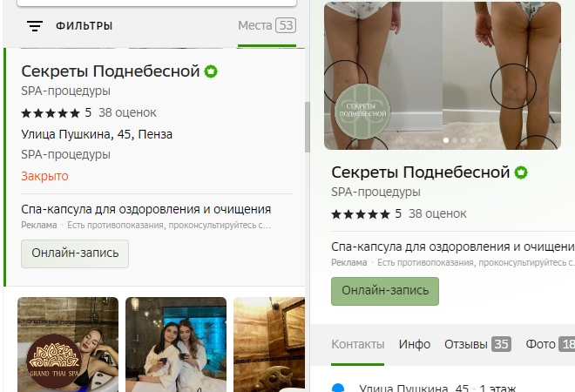Click the star rating in left listing
Image resolution: width=575 pixels, height=392 pixels.
(x=51, y=112)
